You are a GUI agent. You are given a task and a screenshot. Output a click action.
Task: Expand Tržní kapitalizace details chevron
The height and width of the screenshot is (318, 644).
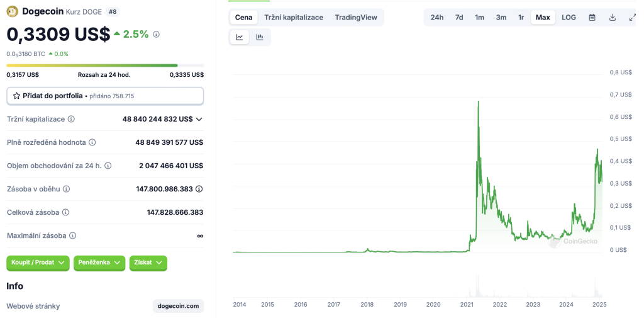click(x=199, y=119)
